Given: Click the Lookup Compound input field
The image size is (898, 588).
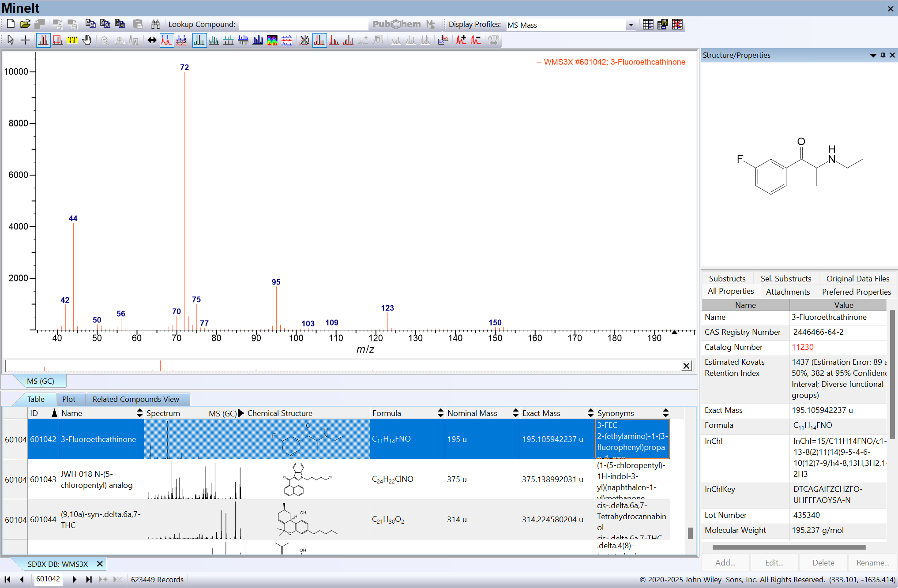Looking at the screenshot, I should point(303,24).
